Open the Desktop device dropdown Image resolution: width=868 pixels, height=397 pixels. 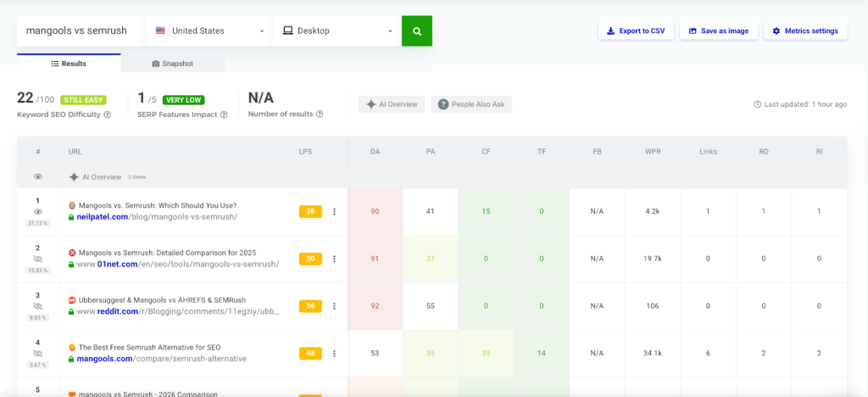click(337, 31)
